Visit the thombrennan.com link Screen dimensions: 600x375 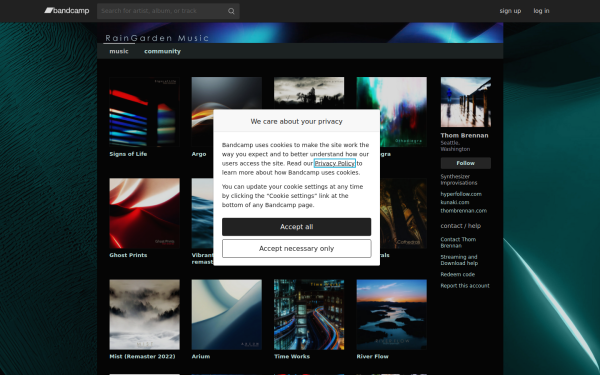point(463,211)
